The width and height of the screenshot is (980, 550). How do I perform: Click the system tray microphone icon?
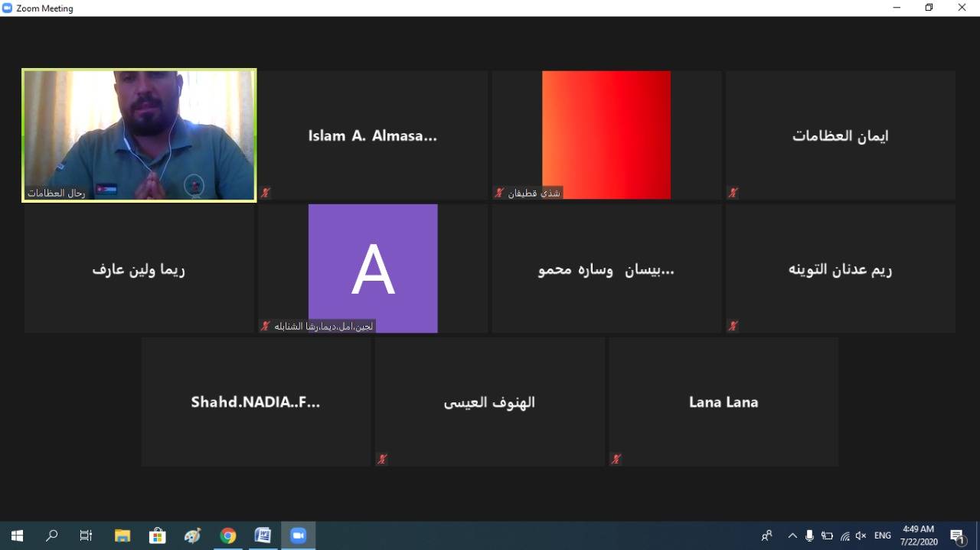click(x=809, y=535)
